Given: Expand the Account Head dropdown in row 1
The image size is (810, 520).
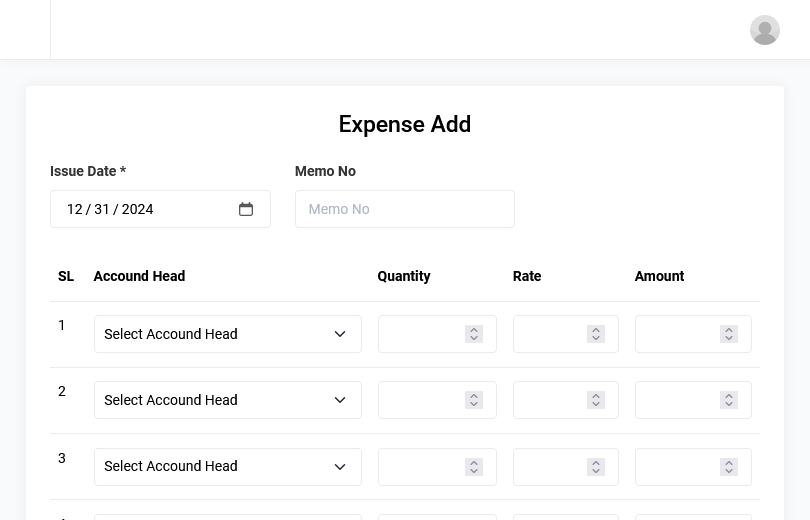Looking at the screenshot, I should pos(227,334).
